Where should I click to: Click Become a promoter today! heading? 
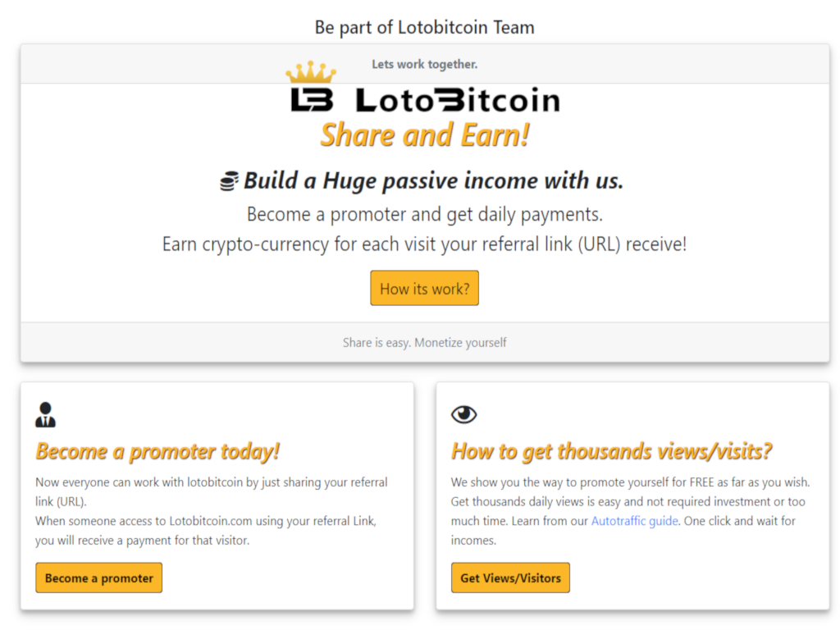pyautogui.click(x=157, y=452)
